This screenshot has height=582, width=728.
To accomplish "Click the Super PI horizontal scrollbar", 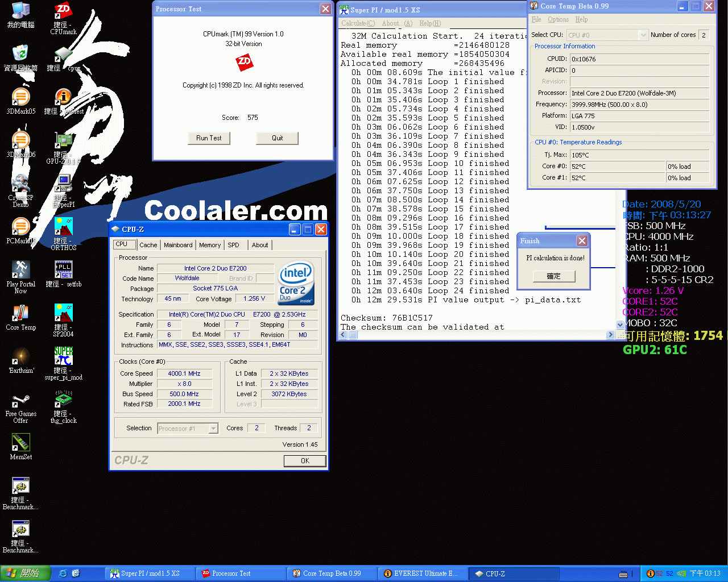I will 478,335.
